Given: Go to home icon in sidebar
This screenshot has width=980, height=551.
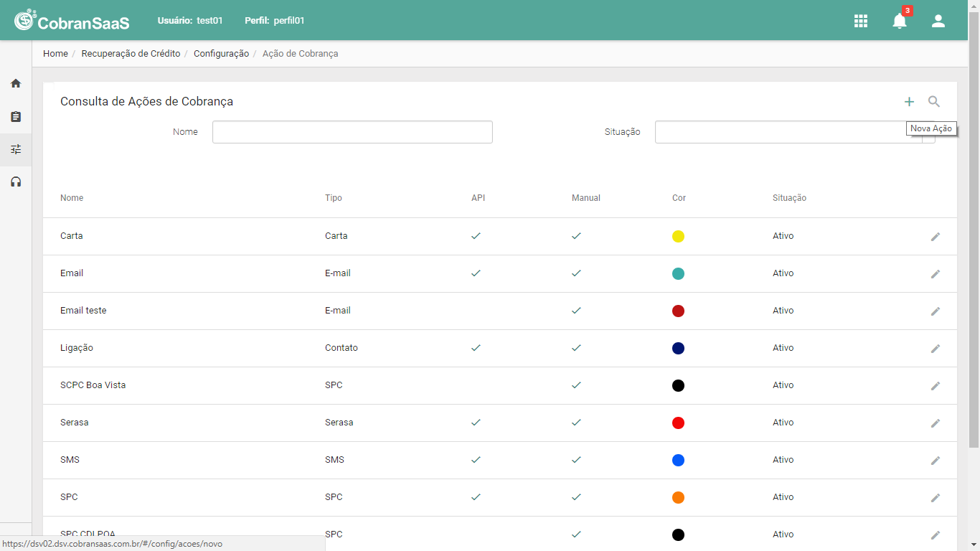Looking at the screenshot, I should (x=16, y=83).
